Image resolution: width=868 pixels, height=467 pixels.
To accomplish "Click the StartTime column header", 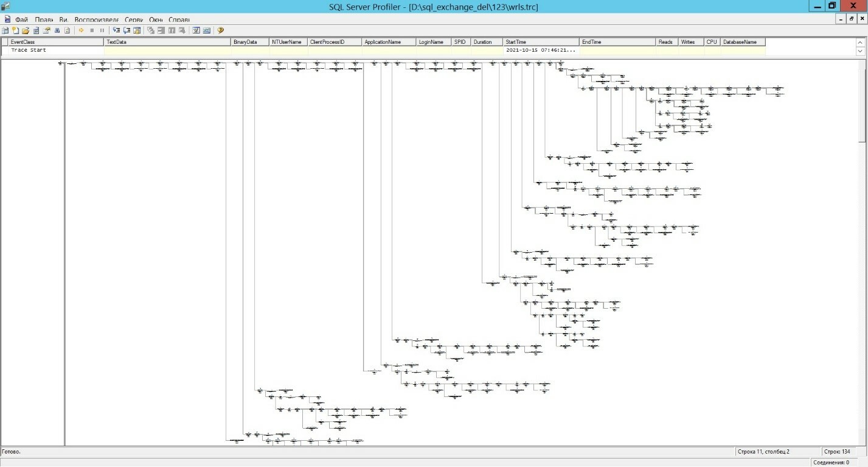I will (x=542, y=42).
